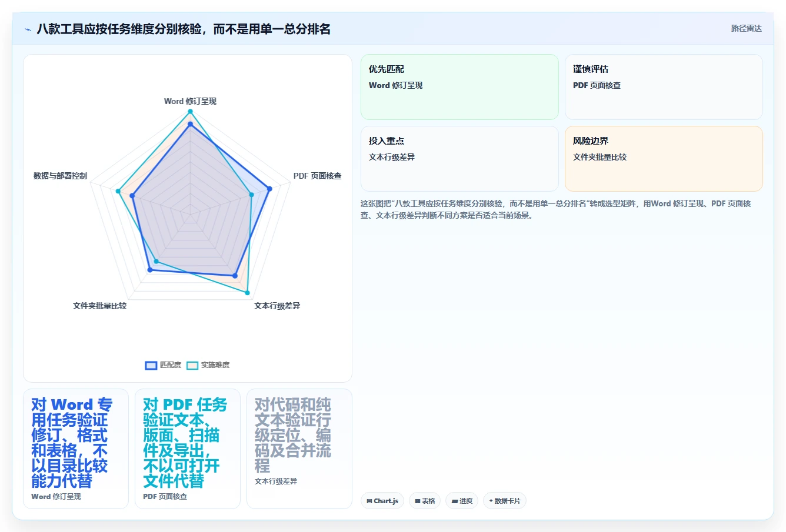Image resolution: width=786 pixels, height=532 pixels.
Task: Click the 实施难度 point on the 文本行级差异 axis
Action: point(247,292)
